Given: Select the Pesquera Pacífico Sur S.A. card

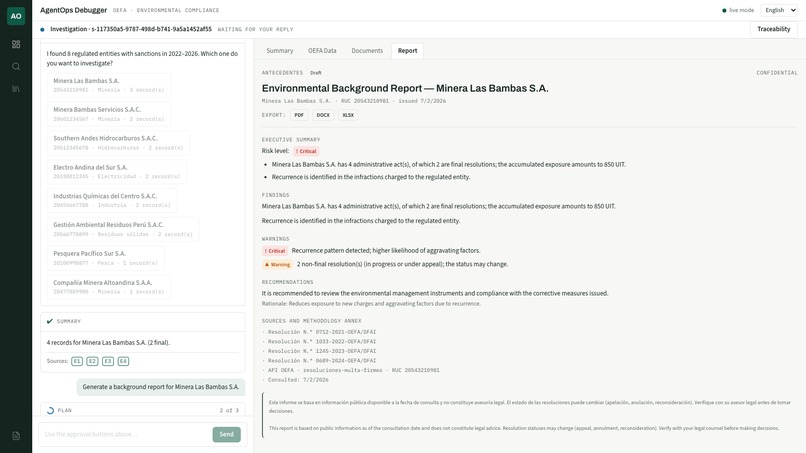Looking at the screenshot, I should [105, 258].
